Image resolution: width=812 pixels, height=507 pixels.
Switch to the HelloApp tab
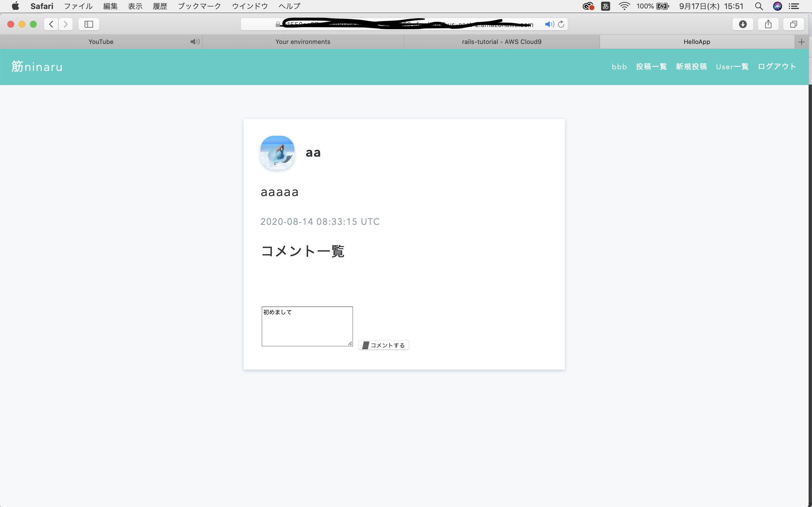click(x=697, y=42)
